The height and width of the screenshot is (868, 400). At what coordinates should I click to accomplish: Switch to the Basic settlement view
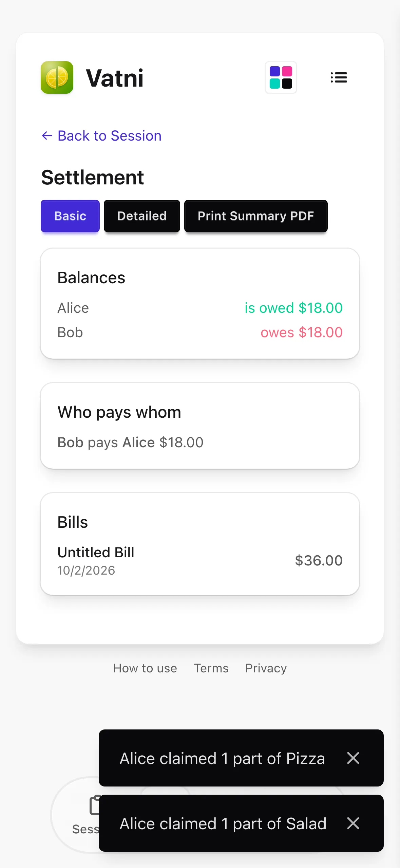[x=70, y=216]
